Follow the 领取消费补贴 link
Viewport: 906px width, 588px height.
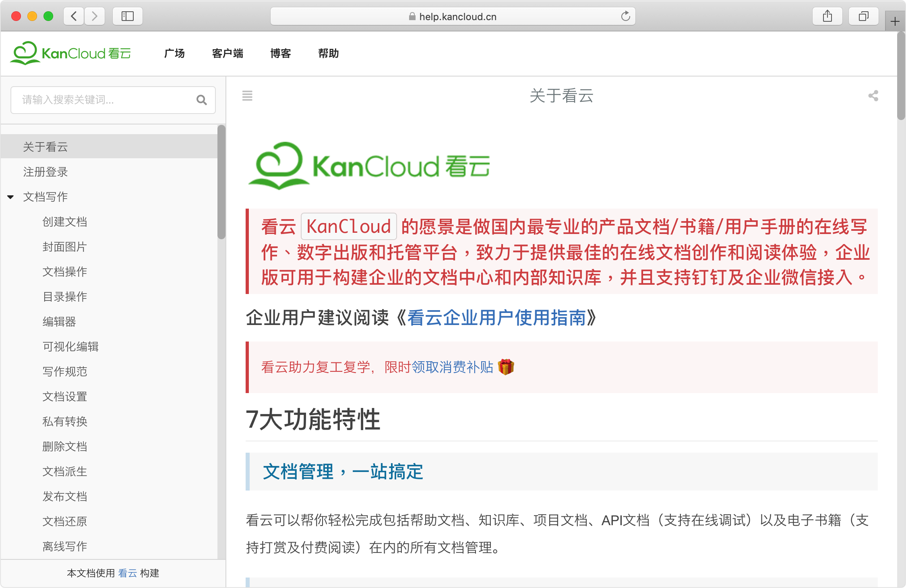coord(453,367)
